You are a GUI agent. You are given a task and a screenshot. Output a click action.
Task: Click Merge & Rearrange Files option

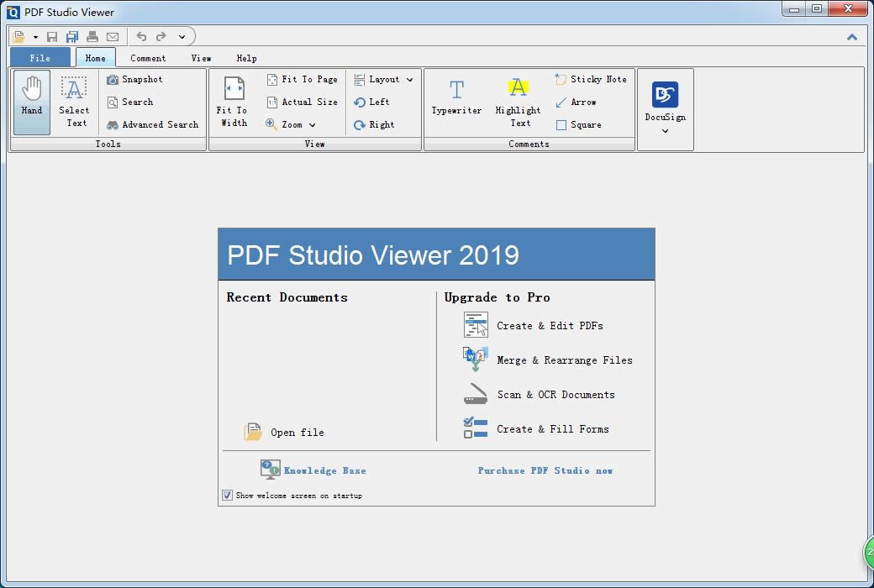coord(548,360)
